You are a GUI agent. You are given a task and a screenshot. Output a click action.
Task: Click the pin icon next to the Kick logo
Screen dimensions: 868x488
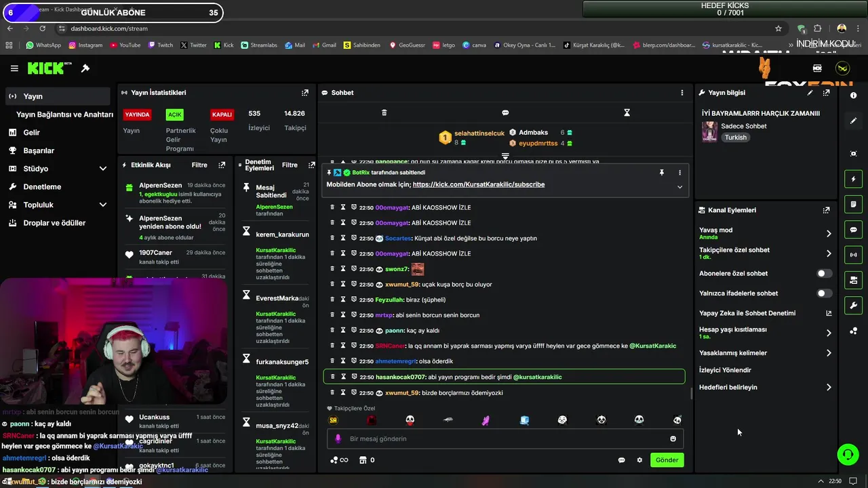[85, 68]
